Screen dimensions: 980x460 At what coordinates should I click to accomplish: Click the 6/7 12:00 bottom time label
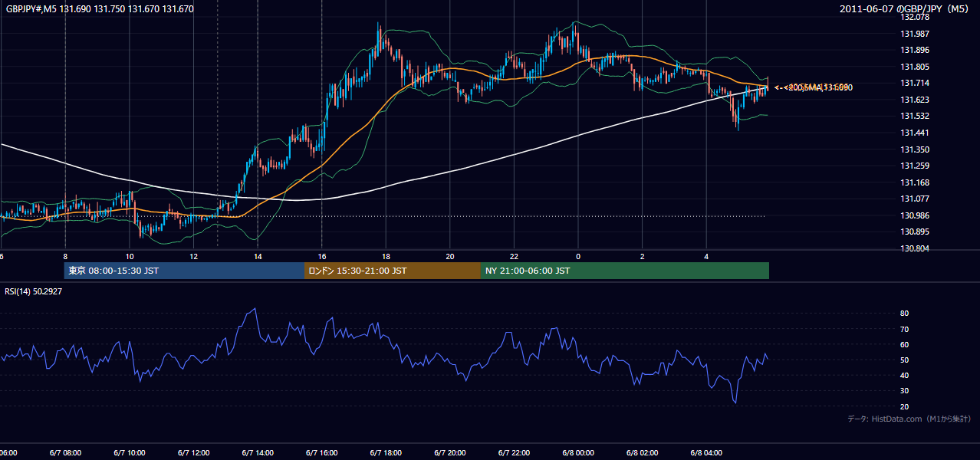(x=194, y=453)
